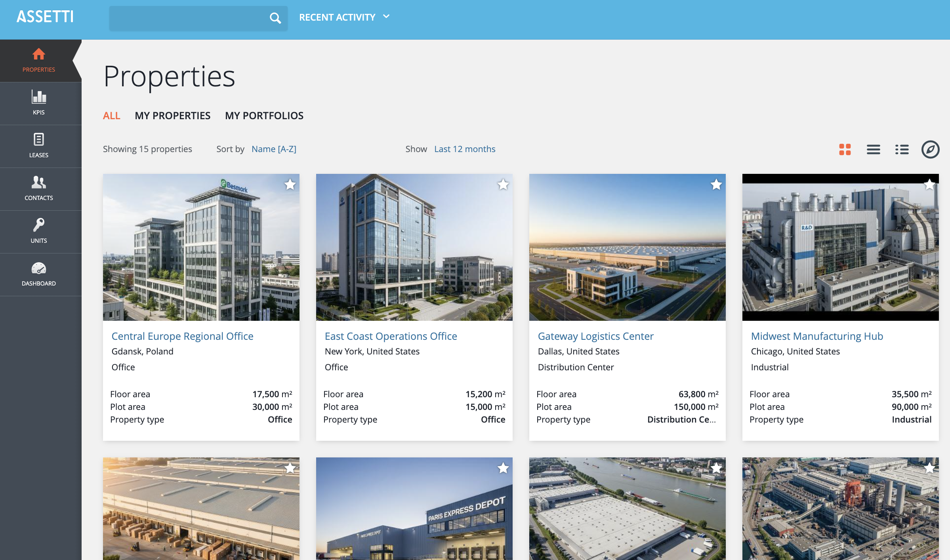Open map view compass icon

(930, 149)
